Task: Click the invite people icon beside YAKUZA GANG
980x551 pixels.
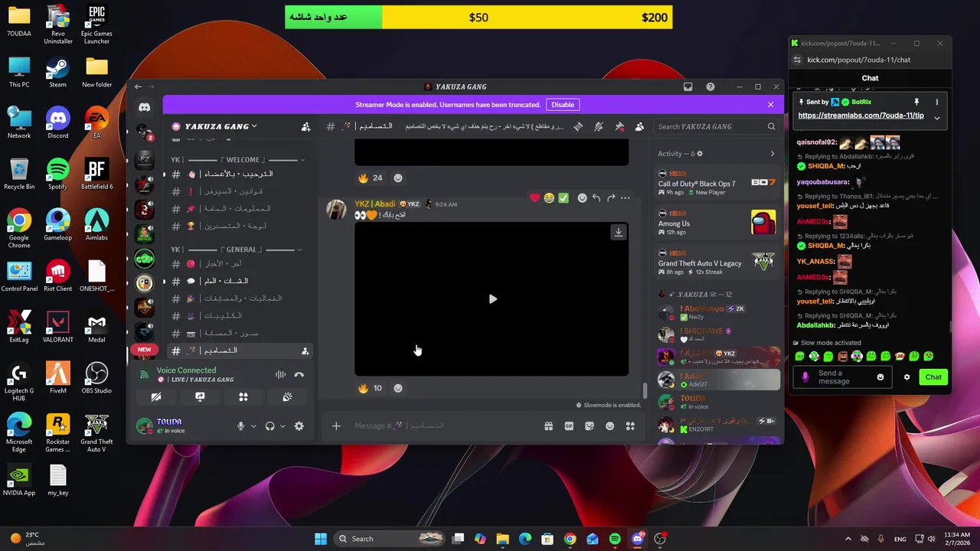Action: [306, 126]
